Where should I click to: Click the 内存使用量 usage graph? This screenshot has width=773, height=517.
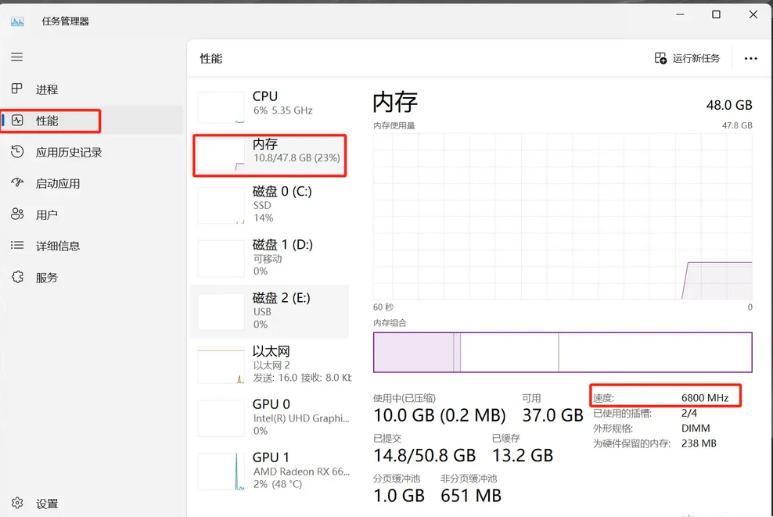coord(562,216)
